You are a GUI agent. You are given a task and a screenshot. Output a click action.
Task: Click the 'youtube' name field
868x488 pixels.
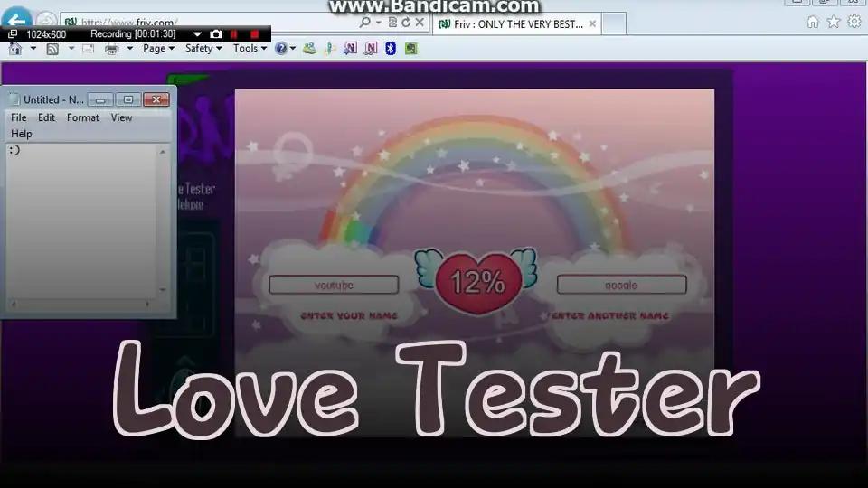pyautogui.click(x=334, y=285)
